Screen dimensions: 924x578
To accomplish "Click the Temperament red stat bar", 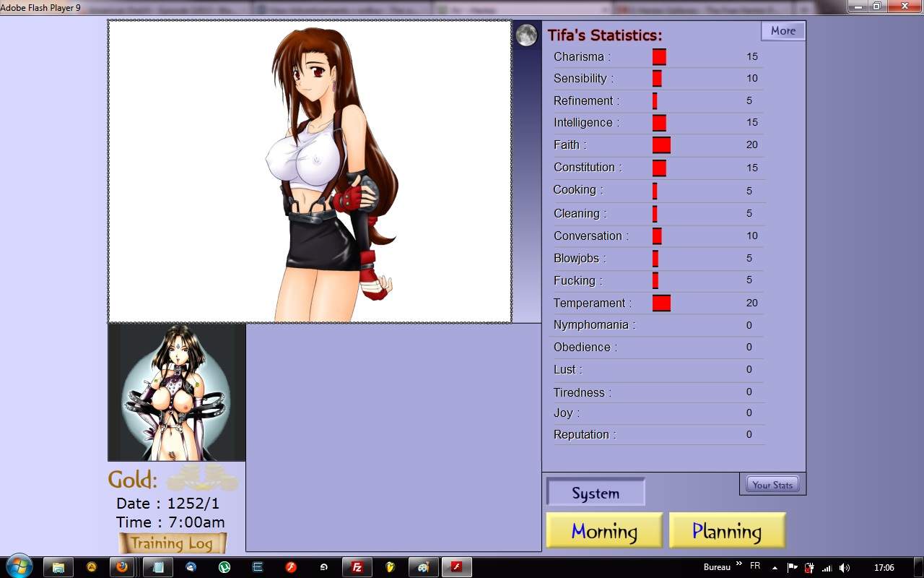I will 661,303.
